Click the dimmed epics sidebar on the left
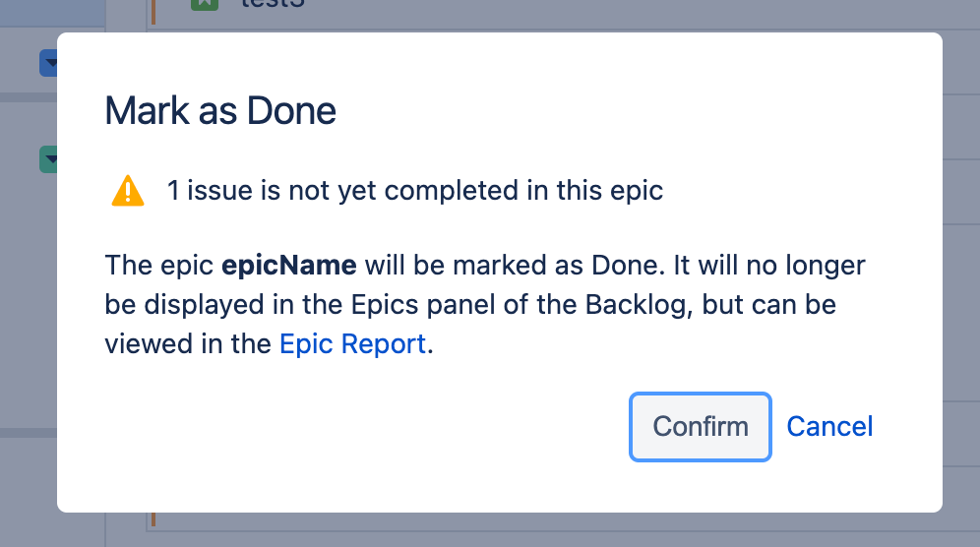 [28, 295]
